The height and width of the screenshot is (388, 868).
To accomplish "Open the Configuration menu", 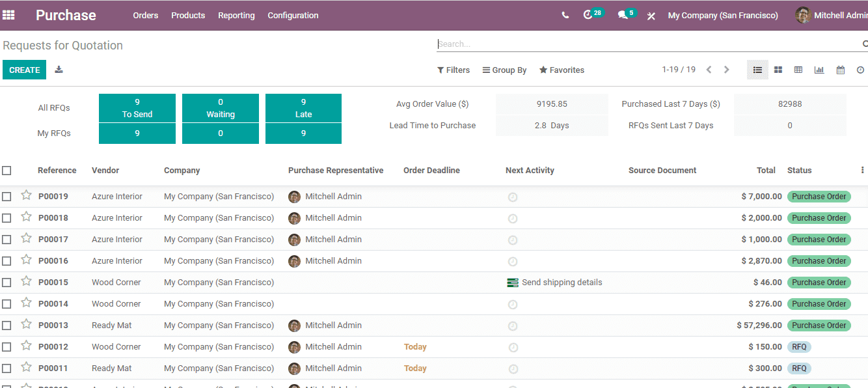I will [x=293, y=15].
